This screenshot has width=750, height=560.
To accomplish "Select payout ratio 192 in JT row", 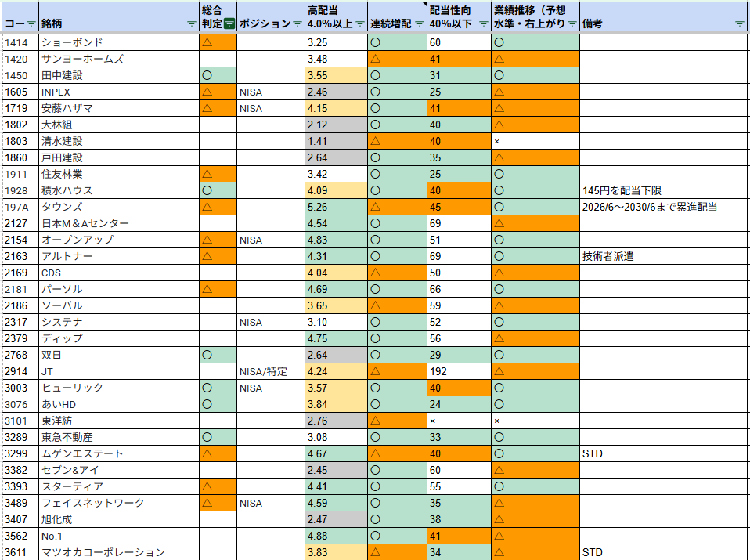I will (460, 371).
